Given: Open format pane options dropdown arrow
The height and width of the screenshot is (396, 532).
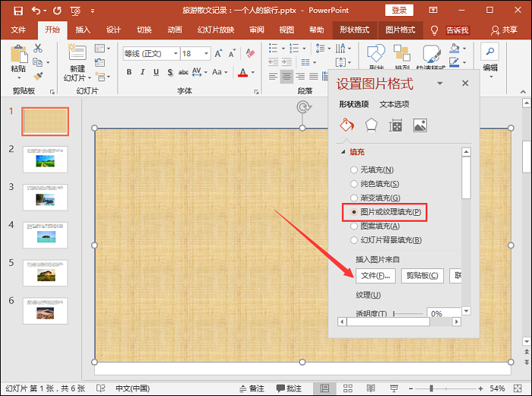Looking at the screenshot, I should (440, 83).
